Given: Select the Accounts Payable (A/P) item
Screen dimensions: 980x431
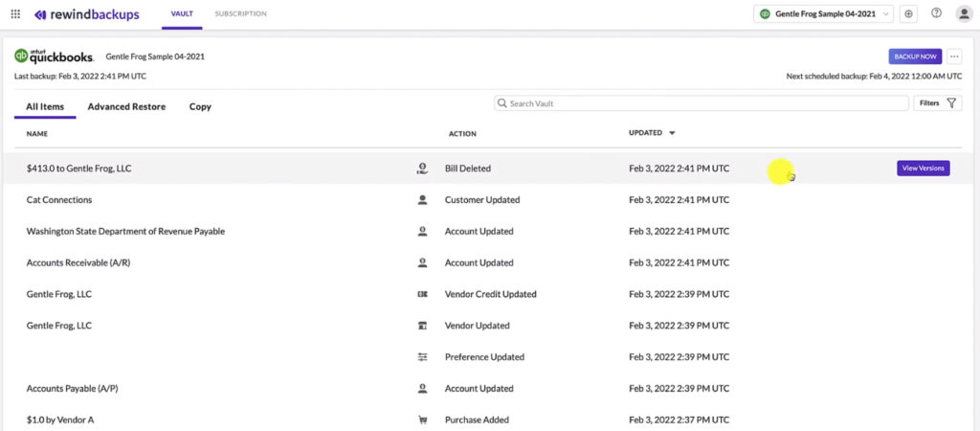Looking at the screenshot, I should (73, 389).
